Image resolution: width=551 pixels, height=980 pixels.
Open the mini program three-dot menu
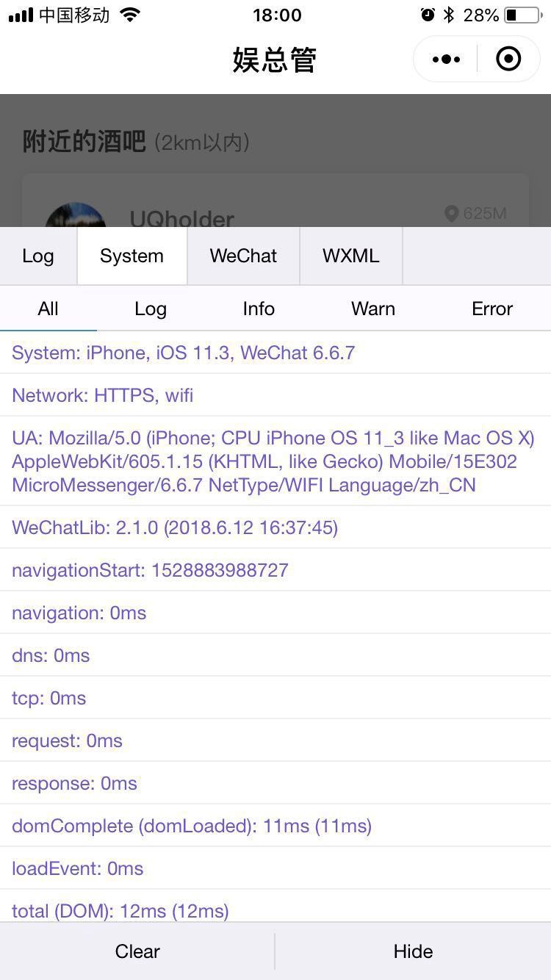446,60
